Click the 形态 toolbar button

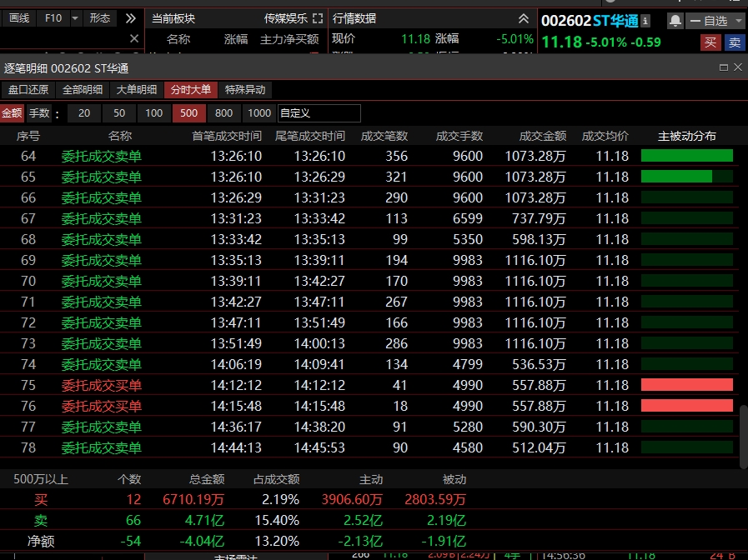pos(100,18)
